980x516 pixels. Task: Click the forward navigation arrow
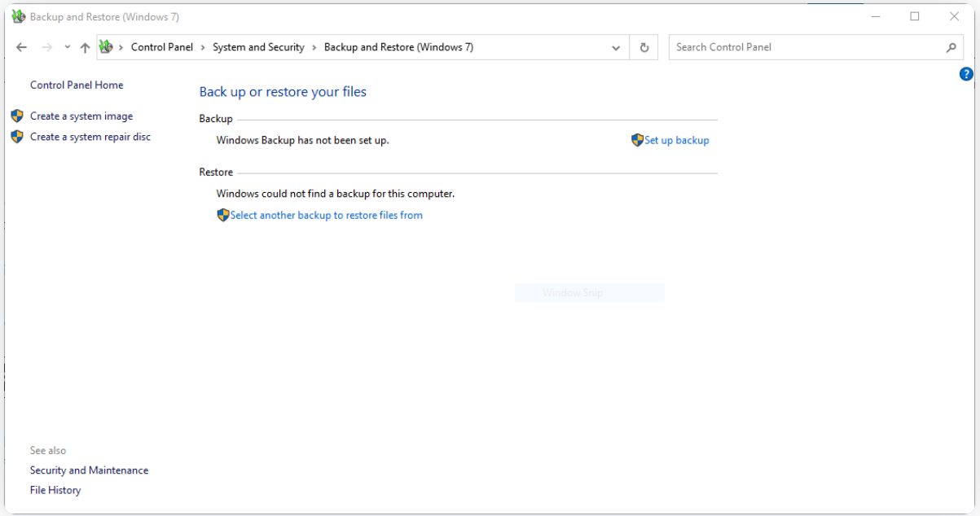(x=46, y=47)
